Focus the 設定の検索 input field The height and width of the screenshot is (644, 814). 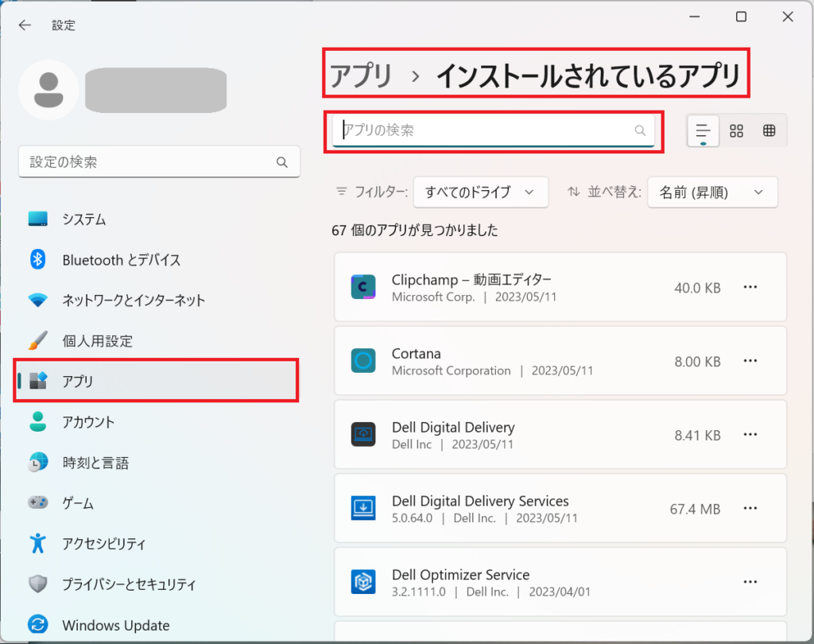pos(159,162)
